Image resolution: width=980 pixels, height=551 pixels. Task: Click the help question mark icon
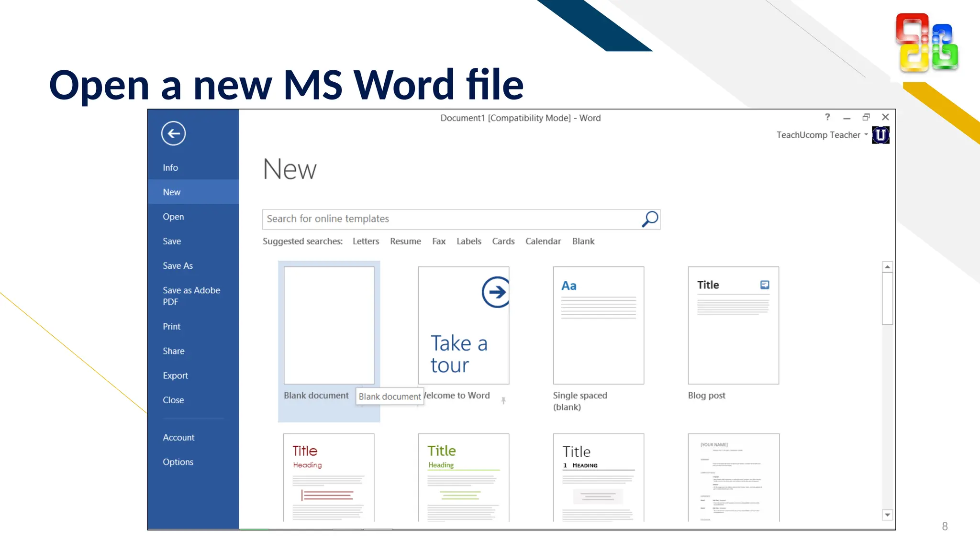coord(827,117)
